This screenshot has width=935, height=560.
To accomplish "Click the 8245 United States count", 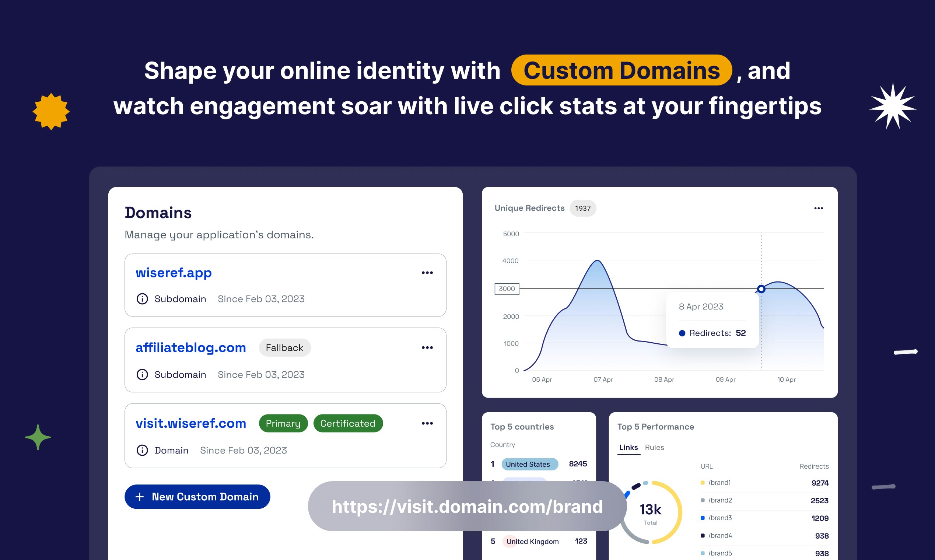I will [578, 464].
